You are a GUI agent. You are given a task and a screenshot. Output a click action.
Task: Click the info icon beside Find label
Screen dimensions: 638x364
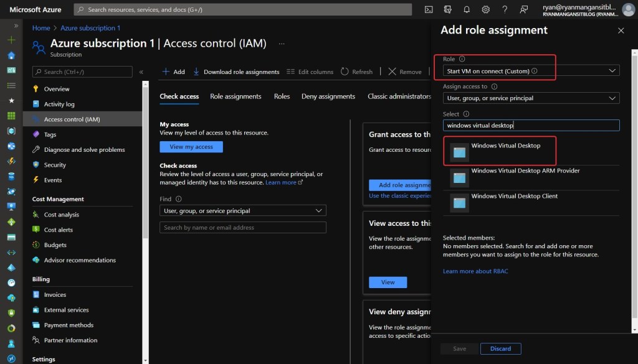tap(179, 199)
